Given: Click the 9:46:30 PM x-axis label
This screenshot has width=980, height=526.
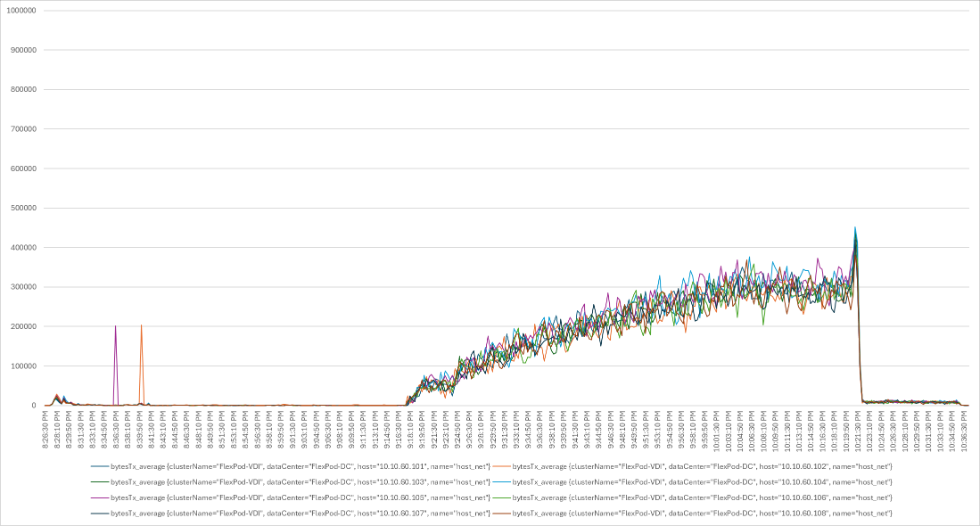Looking at the screenshot, I should (610, 429).
